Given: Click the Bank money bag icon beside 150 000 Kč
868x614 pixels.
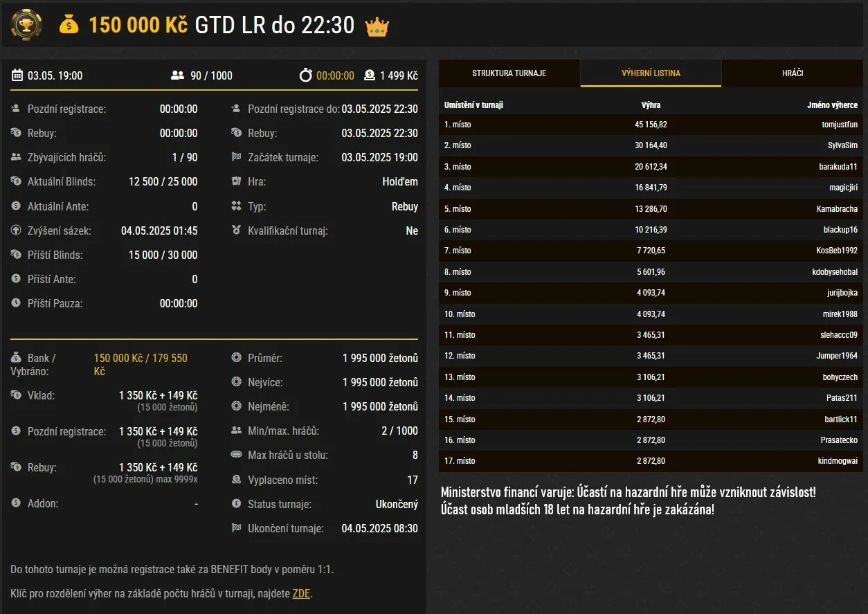Looking at the screenshot, I should click(15, 358).
